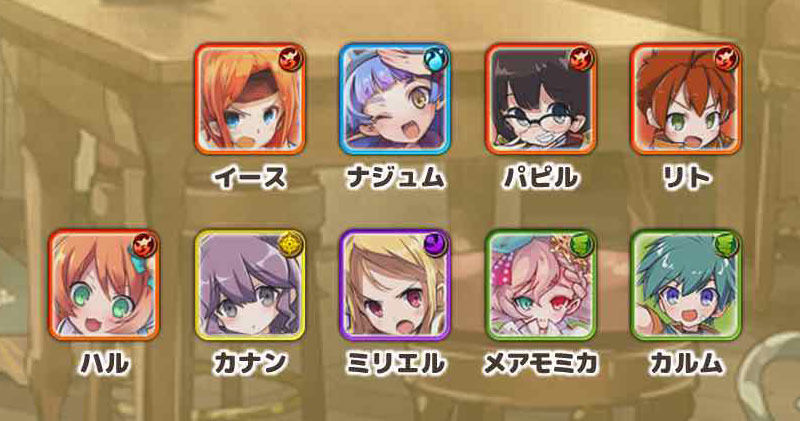Select the イース character portrait

click(x=250, y=98)
